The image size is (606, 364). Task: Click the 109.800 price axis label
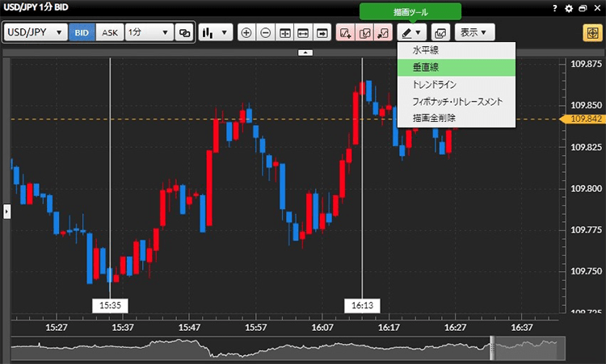coord(587,188)
